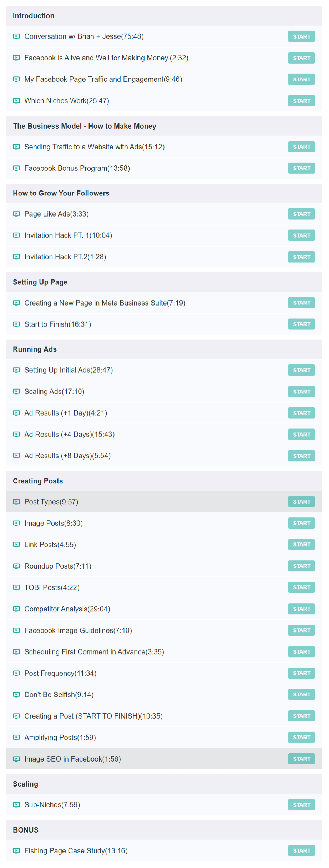Click video icon beside TOBI Posts
This screenshot has width=329, height=868.
16,587
